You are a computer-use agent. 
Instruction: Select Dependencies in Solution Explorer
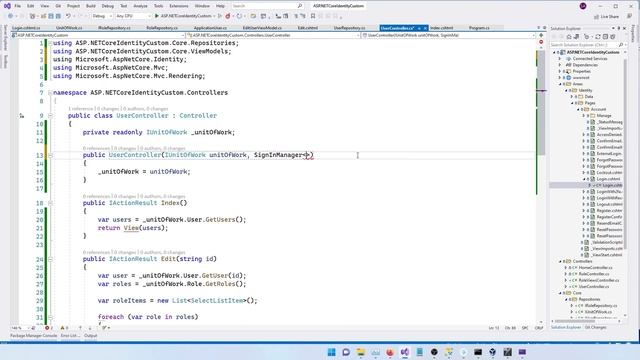585,65
